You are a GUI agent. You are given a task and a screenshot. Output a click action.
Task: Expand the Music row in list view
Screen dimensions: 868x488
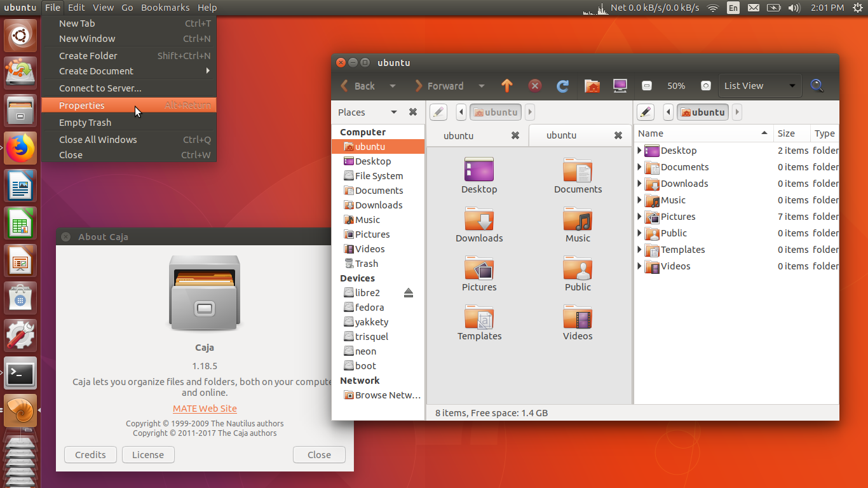point(640,200)
